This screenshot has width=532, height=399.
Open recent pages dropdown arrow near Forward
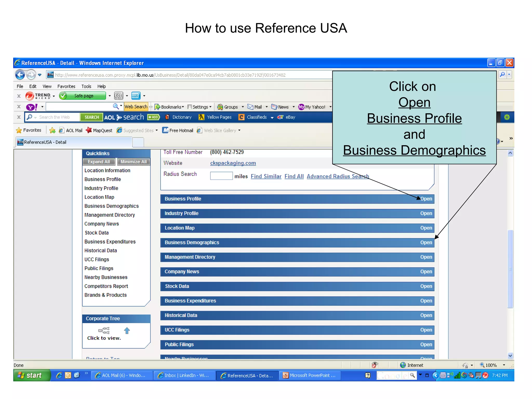point(40,75)
